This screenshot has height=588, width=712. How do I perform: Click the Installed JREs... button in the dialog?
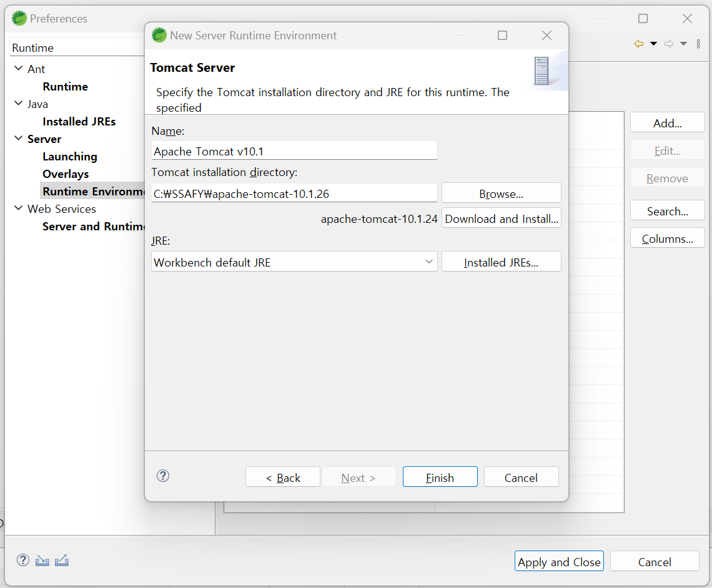pos(502,262)
